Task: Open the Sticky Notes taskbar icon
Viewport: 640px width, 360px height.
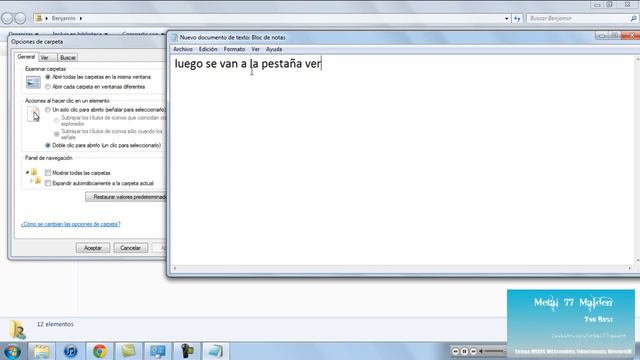Action: (128, 351)
